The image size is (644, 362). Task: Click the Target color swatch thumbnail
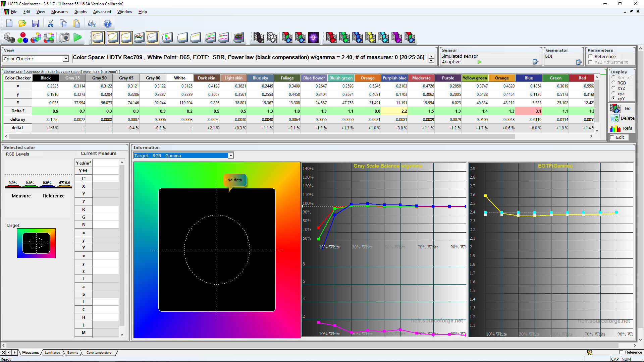[36, 243]
